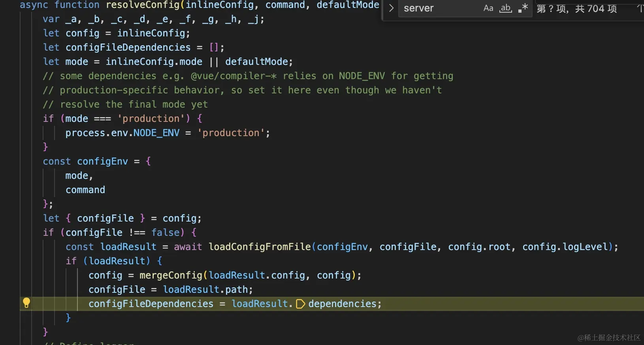Click 'config.logLevel' argument
This screenshot has height=345, width=644.
[565, 247]
